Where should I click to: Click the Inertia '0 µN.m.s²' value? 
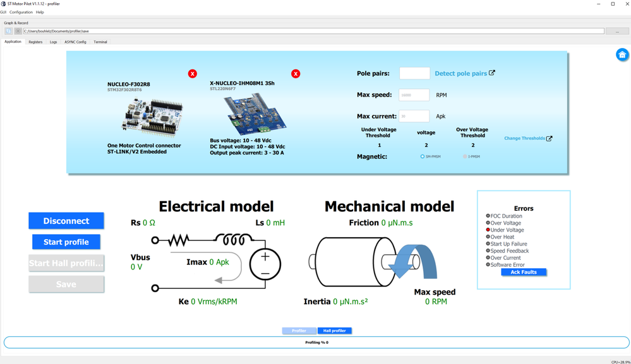point(351,302)
